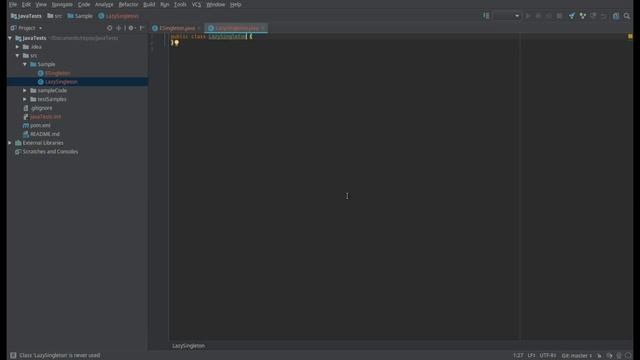Close the ESingleton.java tab
Screen dimensions: 640x360
pyautogui.click(x=199, y=28)
